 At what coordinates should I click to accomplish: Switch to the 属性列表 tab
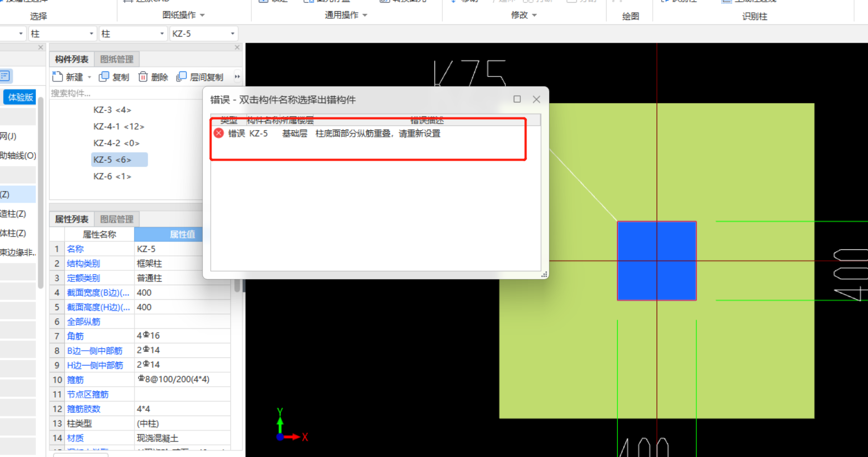point(72,219)
